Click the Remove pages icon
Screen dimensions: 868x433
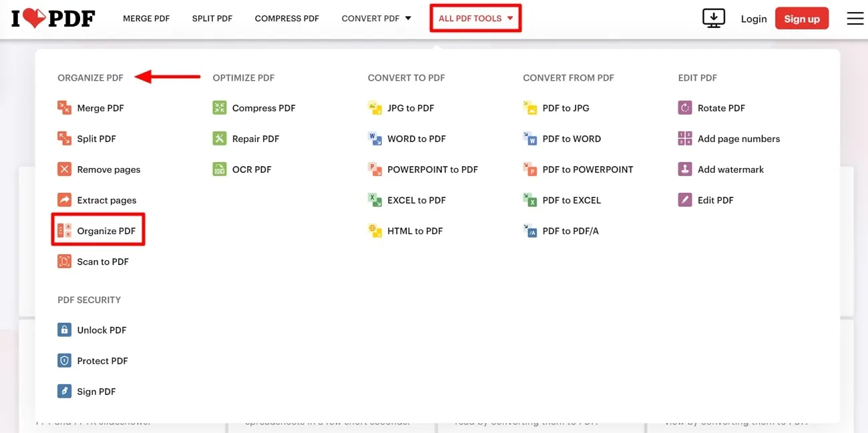(64, 169)
